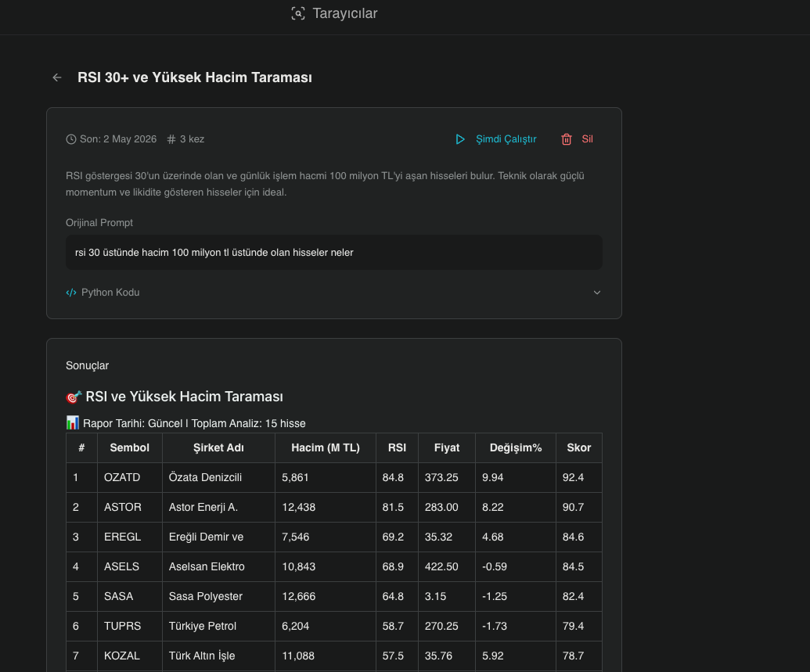
Task: Click Sasa Polyester company name
Action: pos(205,597)
